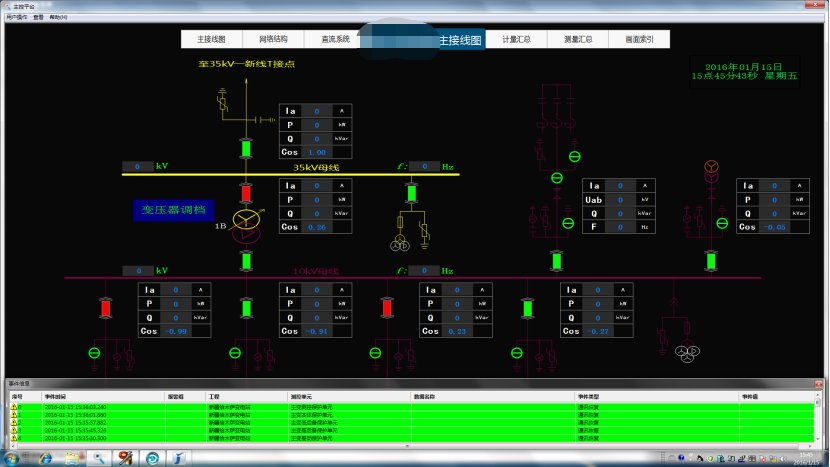The height and width of the screenshot is (467, 830).
Task: Toggle the green breaker beside the Cos -0.91 panel
Action: point(246,308)
